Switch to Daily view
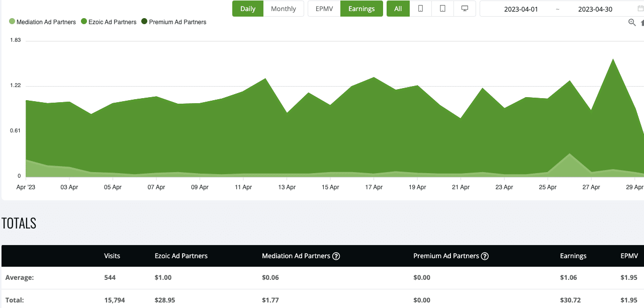 click(x=248, y=9)
